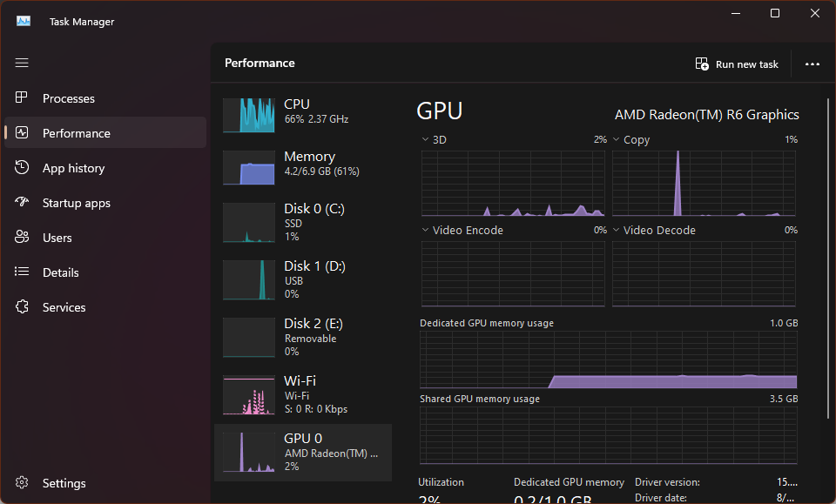Open the hamburger navigation menu
Viewport: 836px width, 504px height.
[22, 63]
